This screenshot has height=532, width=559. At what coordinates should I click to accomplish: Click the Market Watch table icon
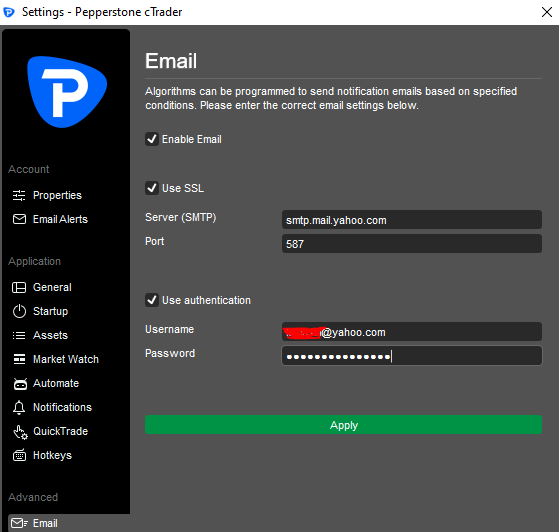[19, 359]
